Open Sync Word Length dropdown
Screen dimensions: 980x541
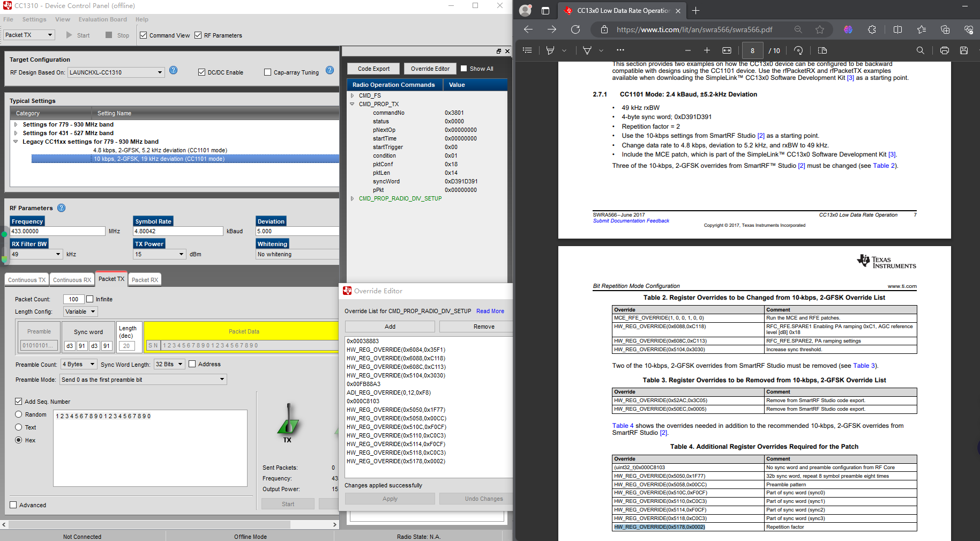point(169,364)
